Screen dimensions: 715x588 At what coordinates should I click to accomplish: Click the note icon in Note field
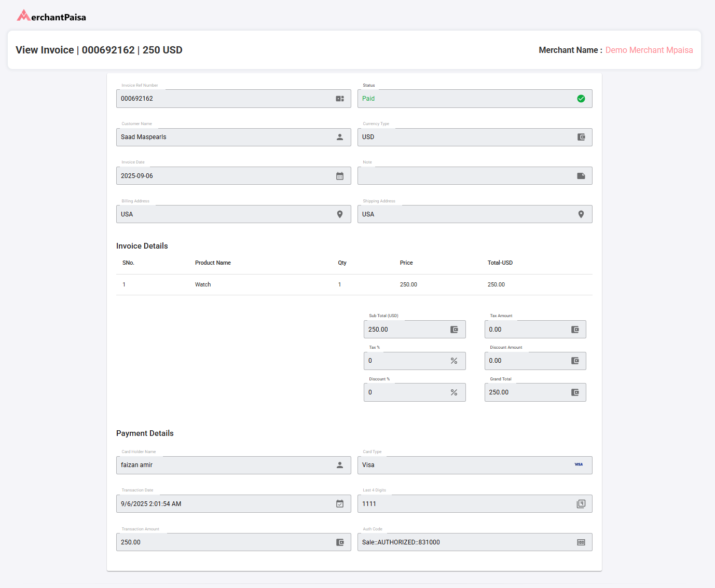point(581,176)
